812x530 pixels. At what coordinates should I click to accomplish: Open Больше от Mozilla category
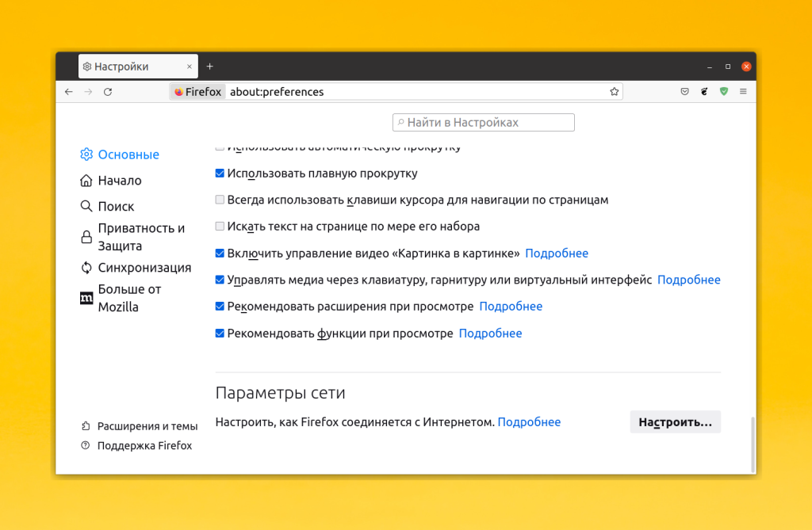[121, 298]
